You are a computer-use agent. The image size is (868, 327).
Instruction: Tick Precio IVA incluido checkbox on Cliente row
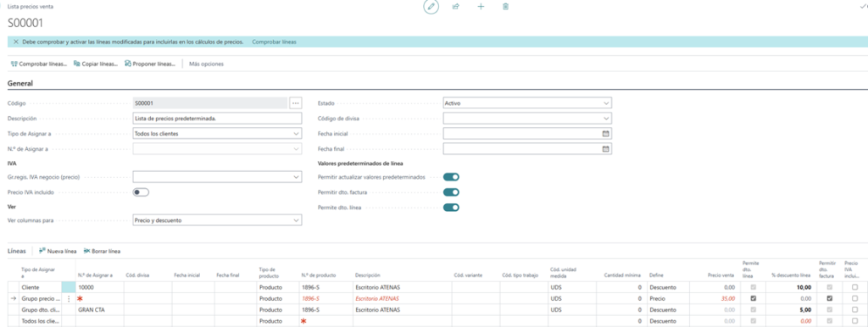click(855, 287)
